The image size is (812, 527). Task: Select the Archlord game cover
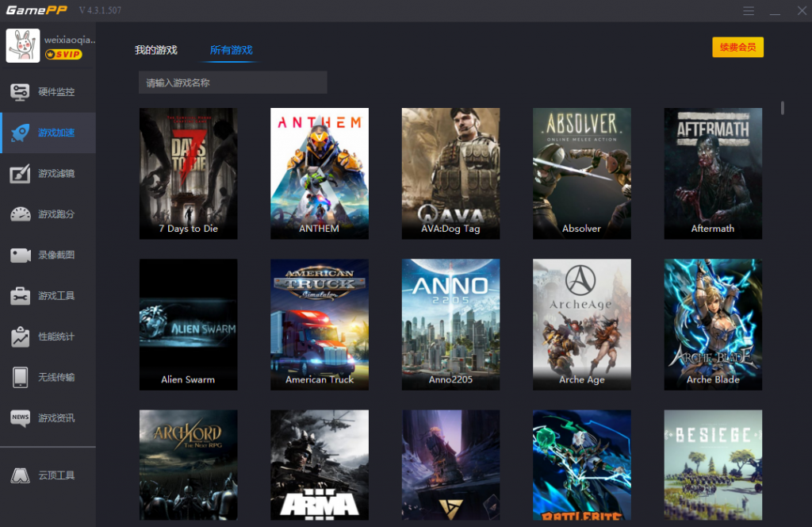pos(189,465)
